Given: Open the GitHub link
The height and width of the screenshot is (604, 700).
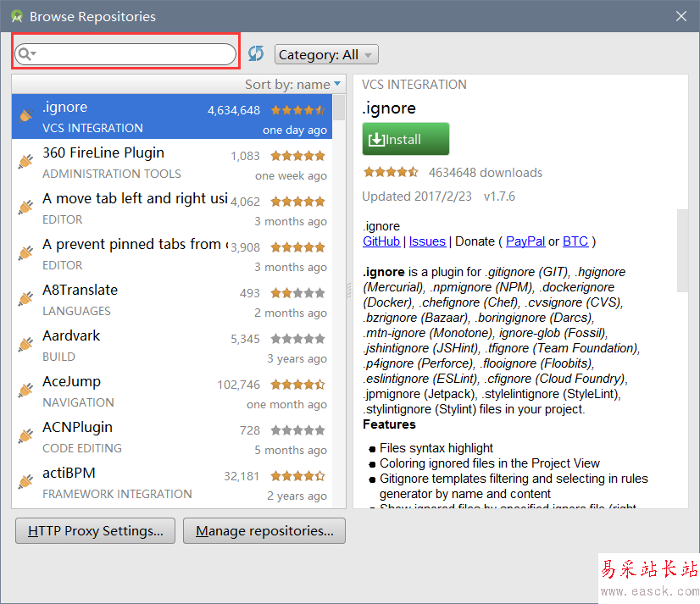Looking at the screenshot, I should (x=381, y=241).
